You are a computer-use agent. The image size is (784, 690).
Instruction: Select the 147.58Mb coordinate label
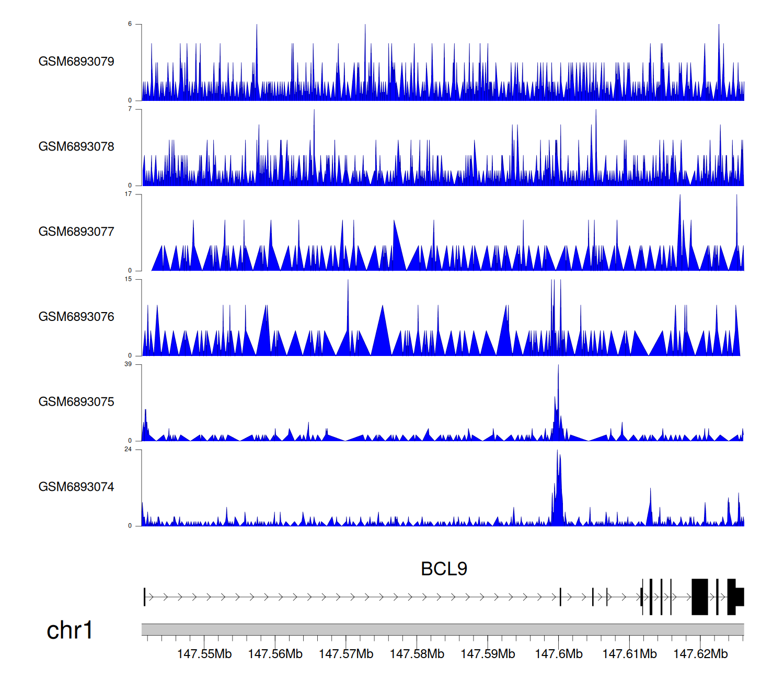click(x=417, y=654)
